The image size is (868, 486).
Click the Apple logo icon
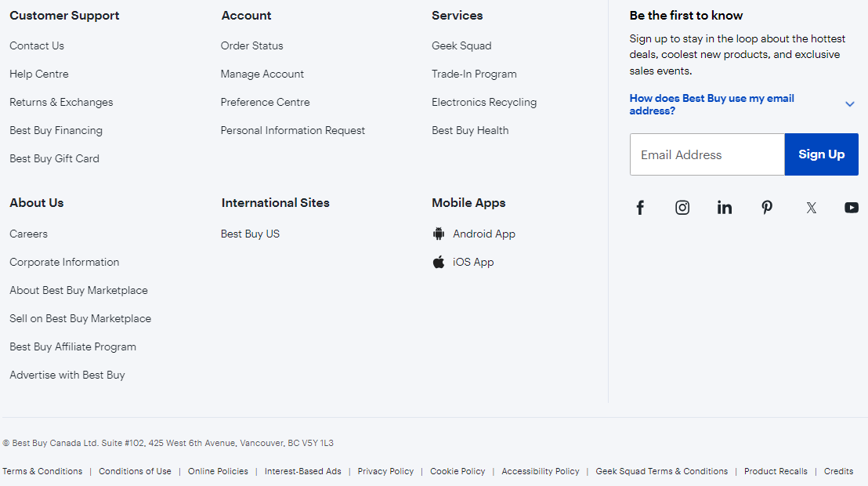pyautogui.click(x=438, y=262)
